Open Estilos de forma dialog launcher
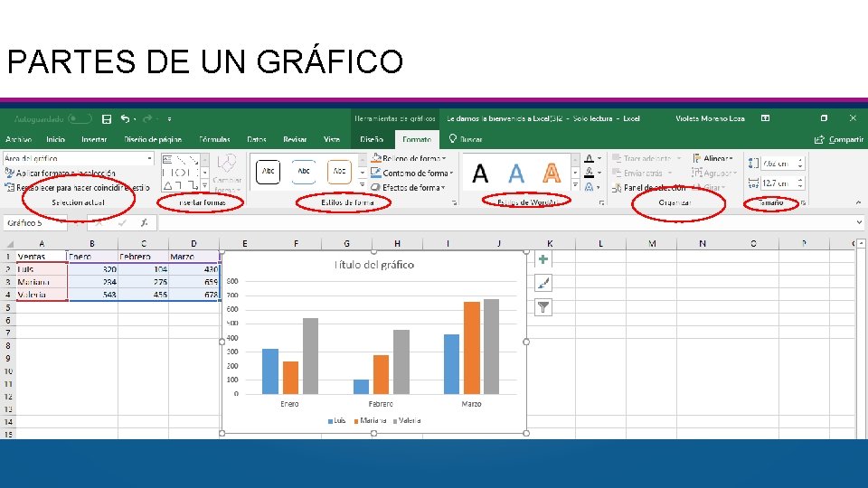Screen dimensions: 868x488 455,203
